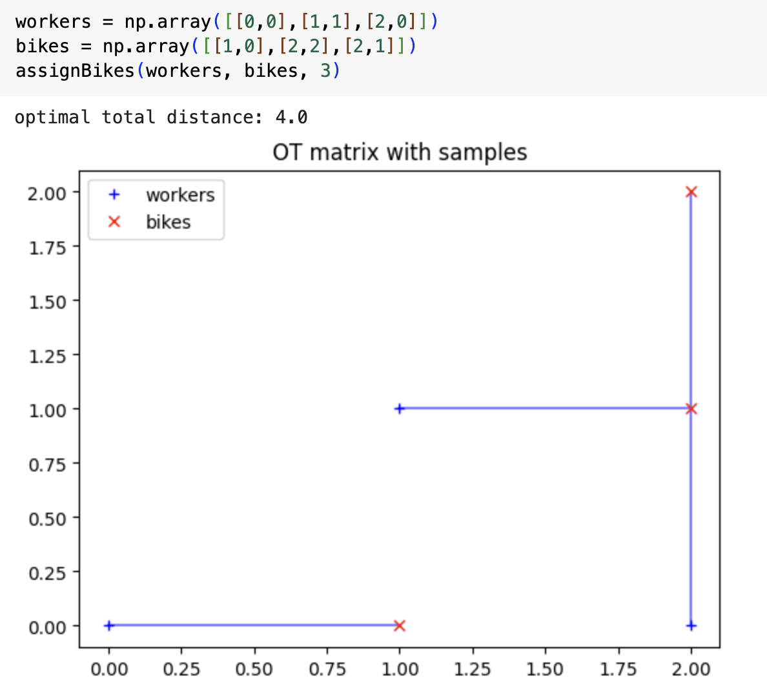Screen dimensions: 767x700
Task: Click the legend box to highlight it
Action: point(155,209)
